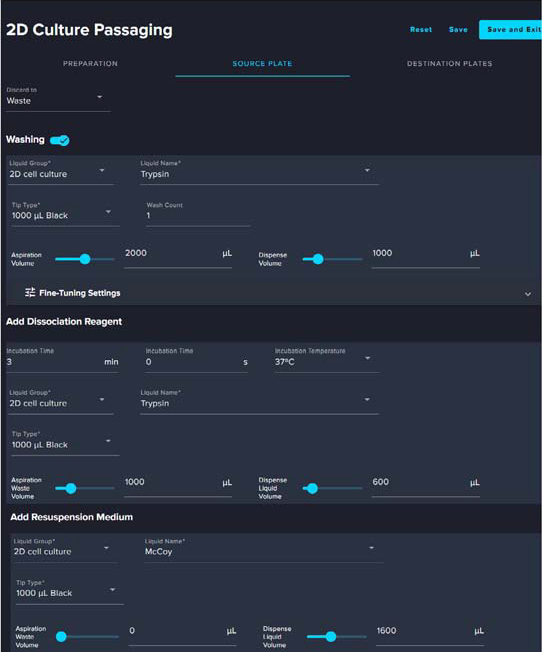This screenshot has height=652, width=542.
Task: Switch to the Destination Plates tab
Action: coord(449,64)
